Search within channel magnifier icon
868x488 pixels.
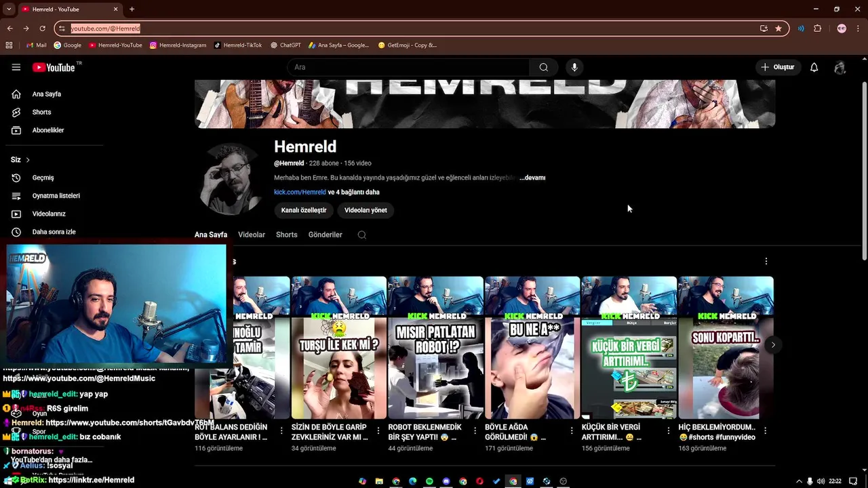click(x=361, y=235)
